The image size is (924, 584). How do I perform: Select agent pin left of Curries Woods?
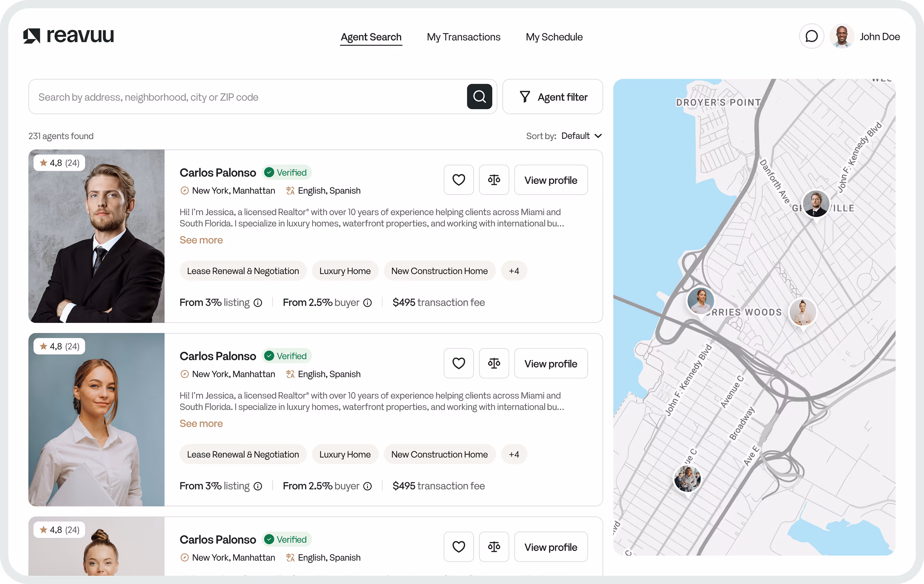[701, 301]
